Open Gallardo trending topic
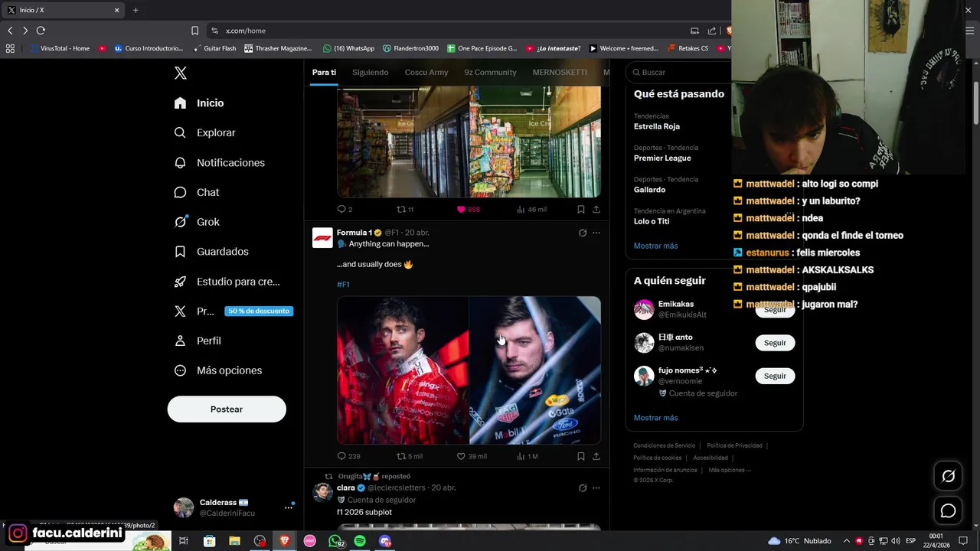980x551 pixels. point(649,189)
